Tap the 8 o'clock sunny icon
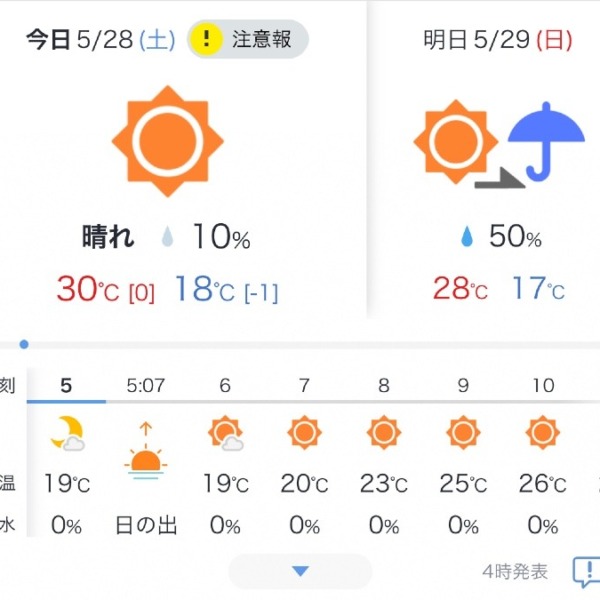Image resolution: width=600 pixels, height=600 pixels. pyautogui.click(x=384, y=432)
